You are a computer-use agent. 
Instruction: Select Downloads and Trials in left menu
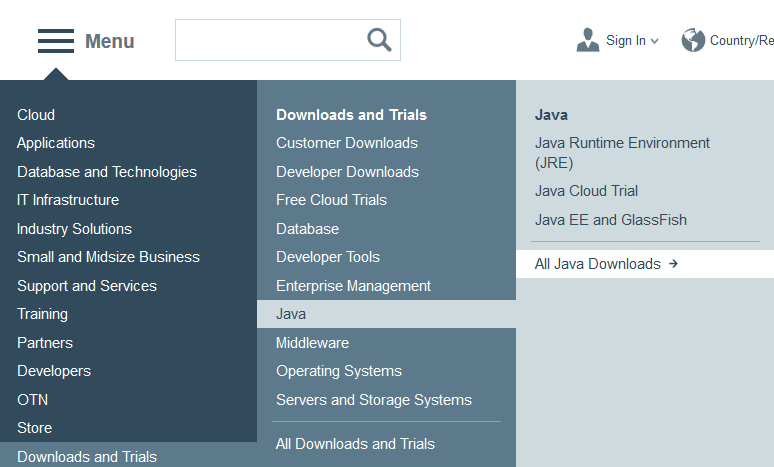click(87, 457)
